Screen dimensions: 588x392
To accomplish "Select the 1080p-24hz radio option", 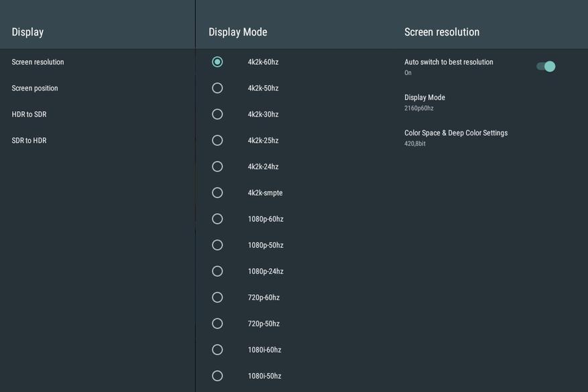I will tap(217, 271).
